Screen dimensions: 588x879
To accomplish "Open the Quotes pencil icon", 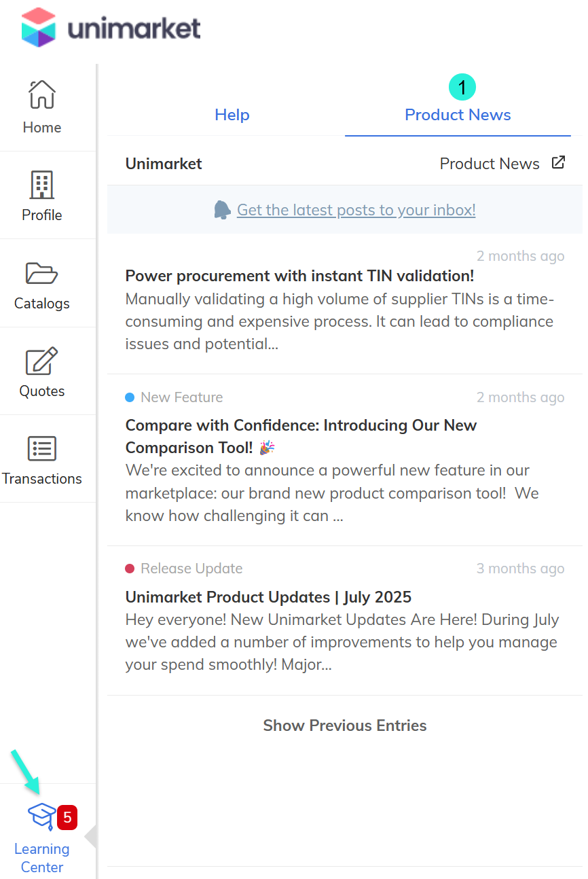I will click(x=41, y=361).
